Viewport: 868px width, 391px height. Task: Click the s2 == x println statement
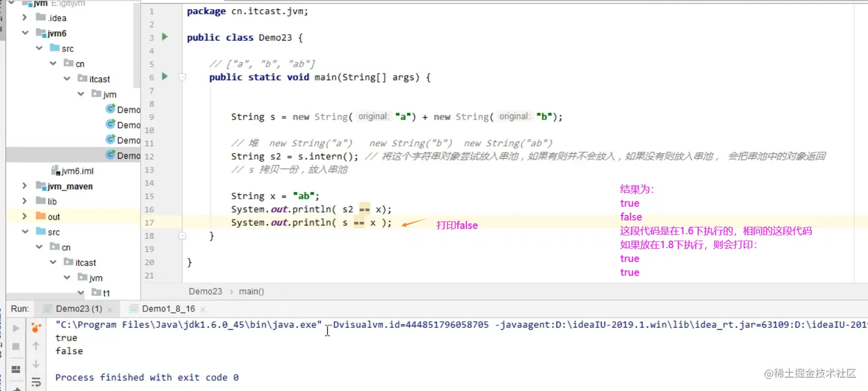coord(311,209)
